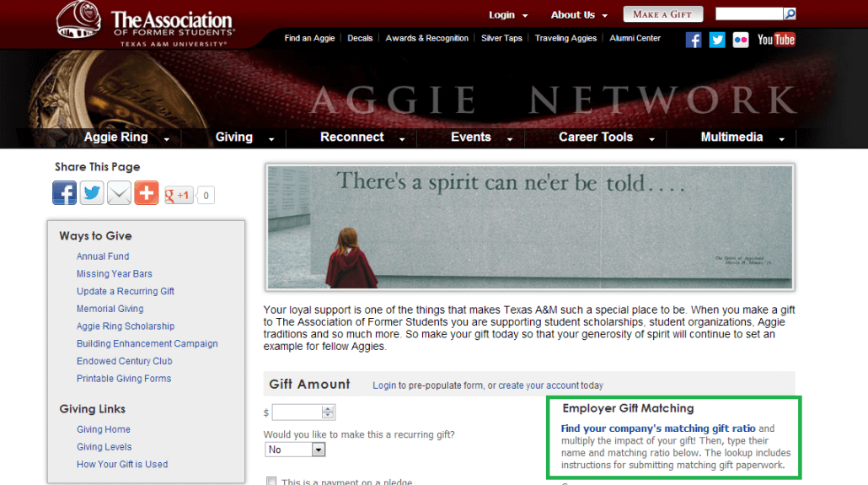868x485 pixels.
Task: Open the Career Tools menu
Action: (x=605, y=137)
